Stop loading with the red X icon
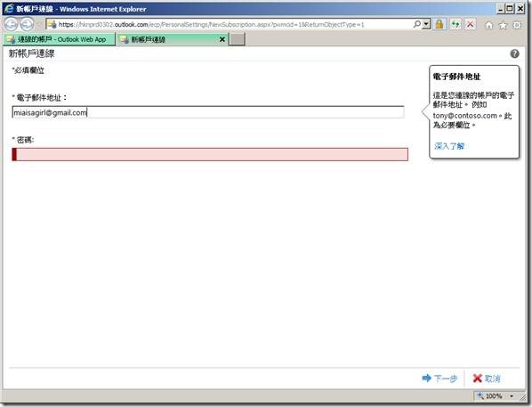Image resolution: width=532 pixels, height=407 pixels. [x=471, y=24]
